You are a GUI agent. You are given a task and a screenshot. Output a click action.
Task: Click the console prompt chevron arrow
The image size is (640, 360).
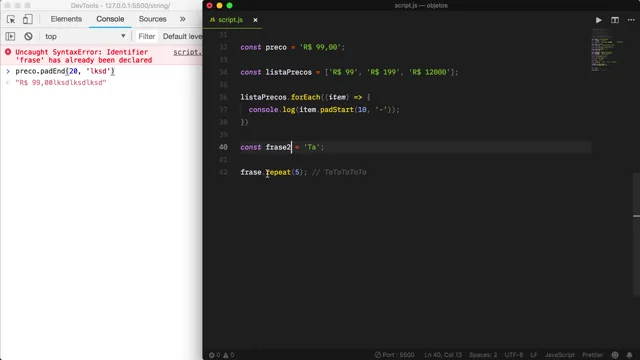point(8,71)
